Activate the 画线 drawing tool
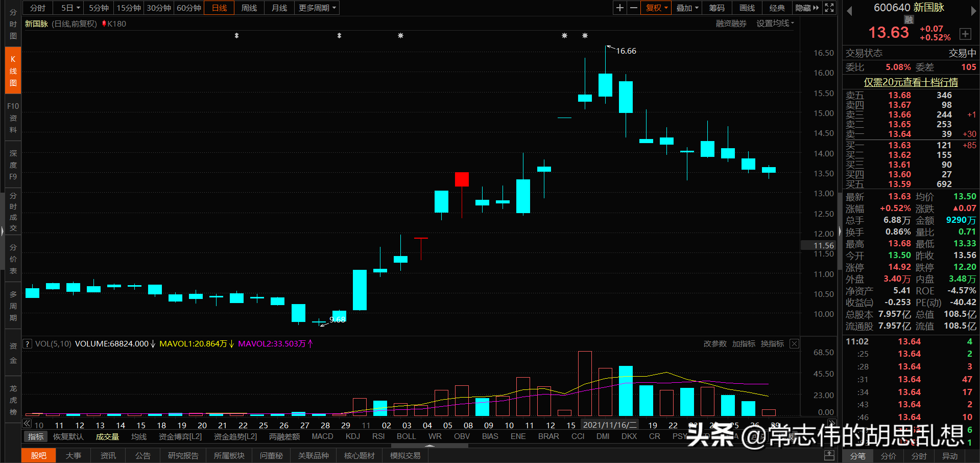Screen dimensions: 980x463 [746, 8]
